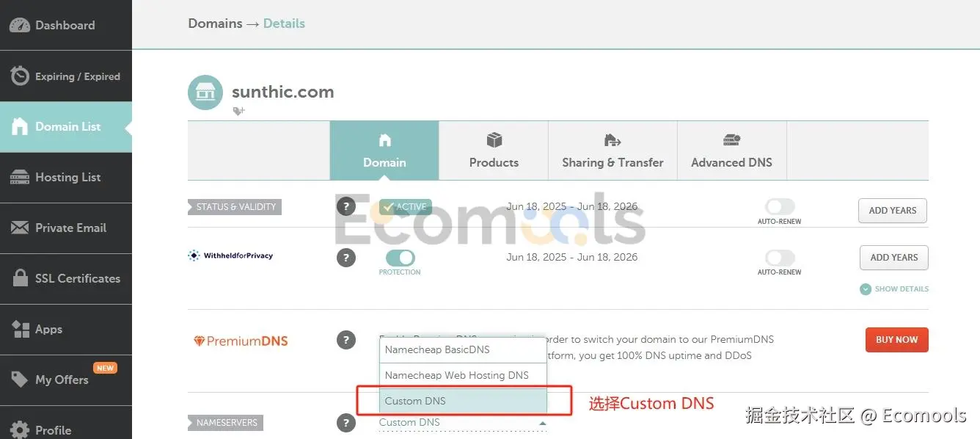Click the ACTIVE status badge

[x=405, y=207]
